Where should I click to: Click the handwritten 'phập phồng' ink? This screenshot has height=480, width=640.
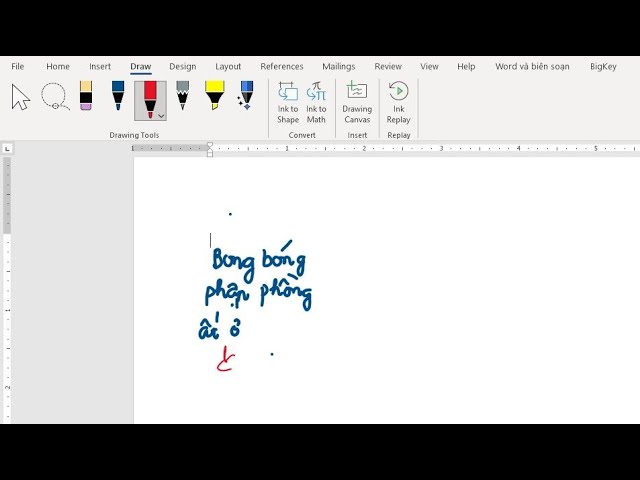pos(258,293)
